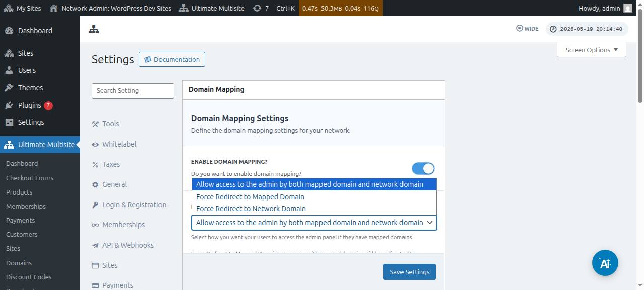Open Payments submenu item in sidebar
Screen dimensions: 644x290
point(20,220)
